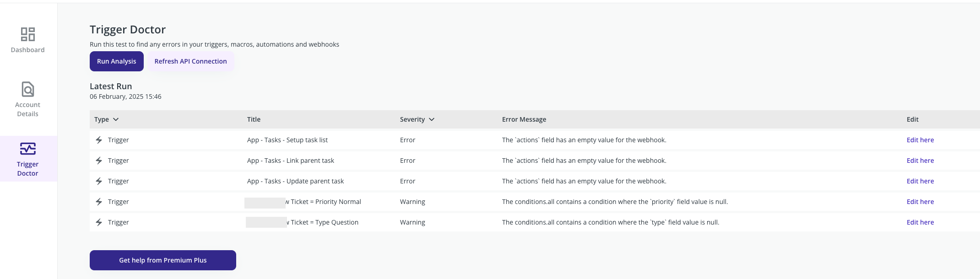Screen dimensions: 980x279
Task: Click lightning icon in Link parent task row
Action: [x=99, y=161]
